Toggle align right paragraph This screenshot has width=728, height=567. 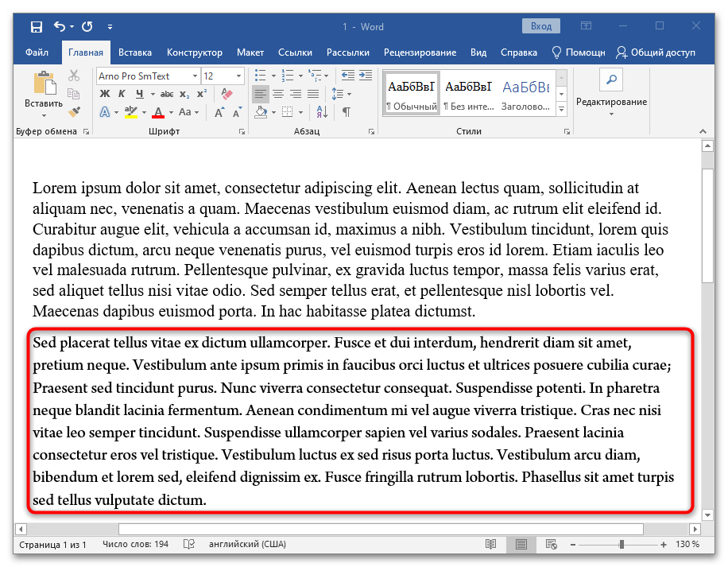(296, 94)
